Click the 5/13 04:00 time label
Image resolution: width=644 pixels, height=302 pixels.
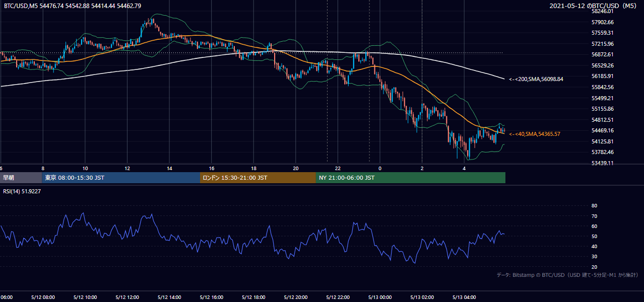[464, 297]
